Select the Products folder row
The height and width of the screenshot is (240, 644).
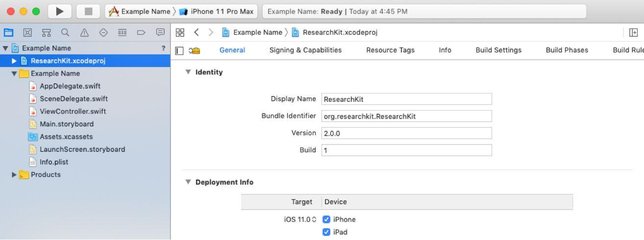(85, 175)
